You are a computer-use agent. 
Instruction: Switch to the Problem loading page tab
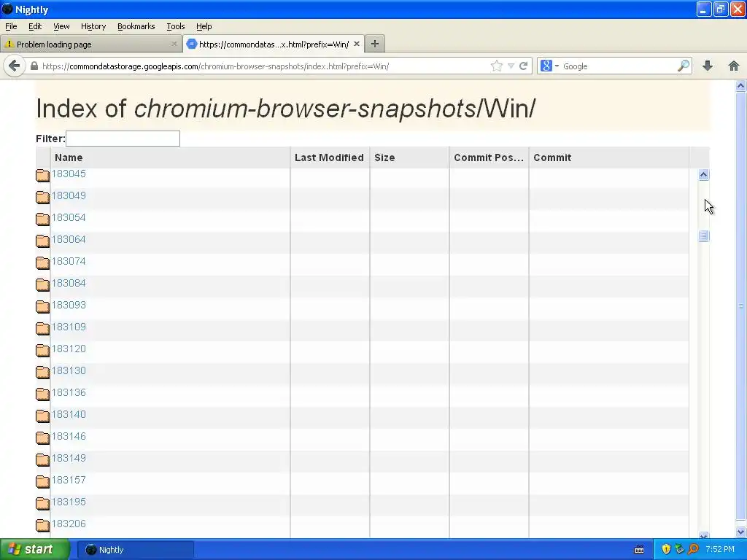pos(90,44)
